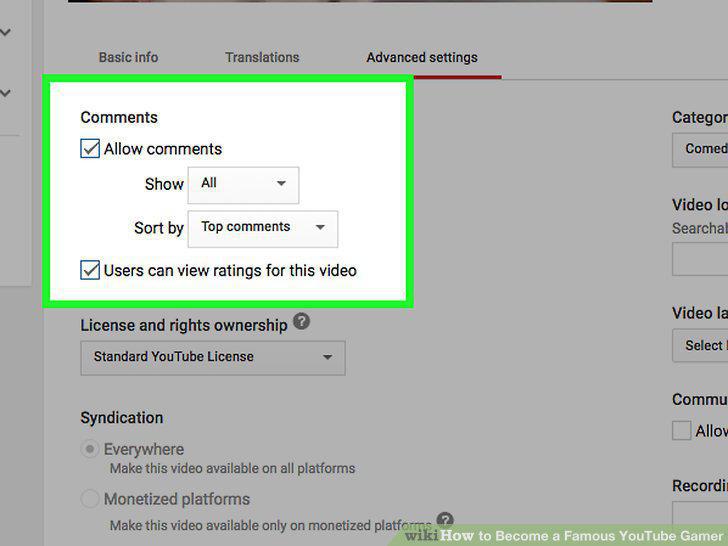Viewport: 728px width, 546px height.
Task: Select the Advanced settings tab
Action: (422, 57)
